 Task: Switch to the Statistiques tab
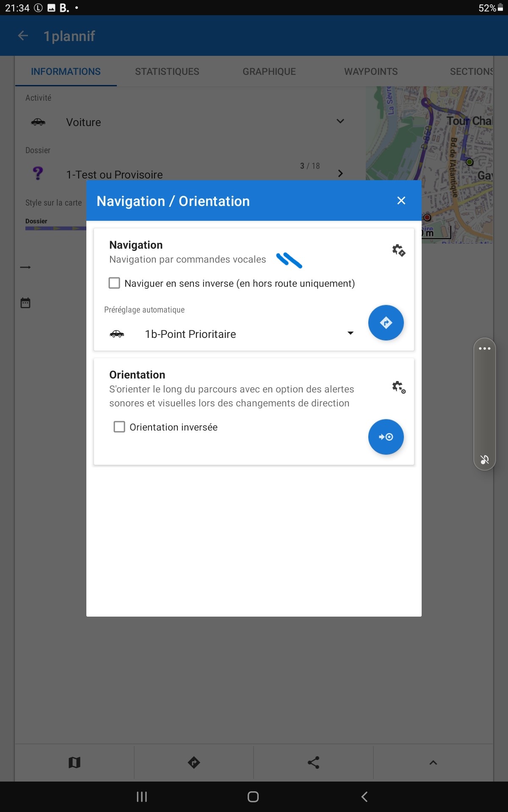click(x=167, y=71)
